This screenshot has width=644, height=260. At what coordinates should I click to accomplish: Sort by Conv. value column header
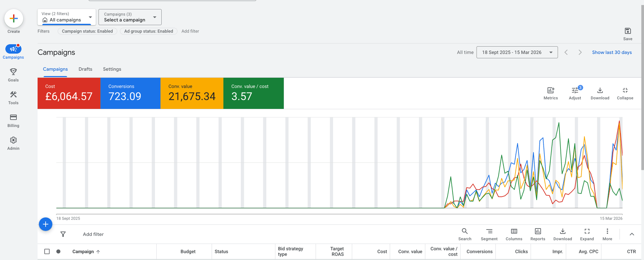coord(410,252)
